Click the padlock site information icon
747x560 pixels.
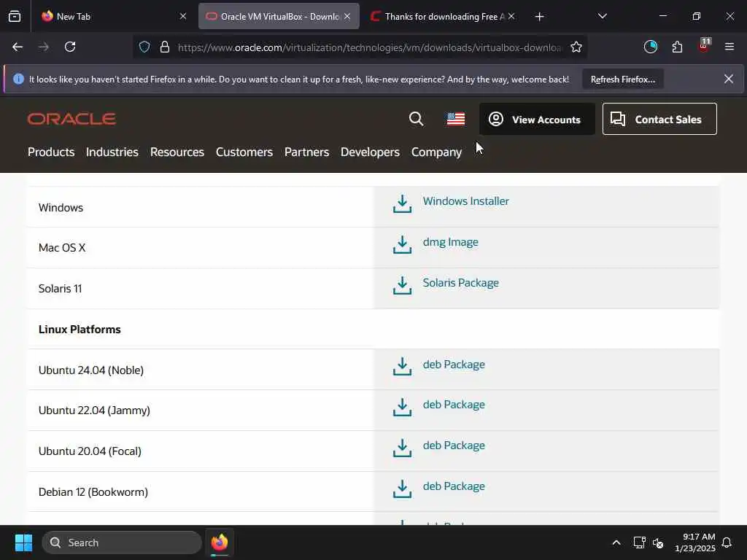tap(165, 47)
